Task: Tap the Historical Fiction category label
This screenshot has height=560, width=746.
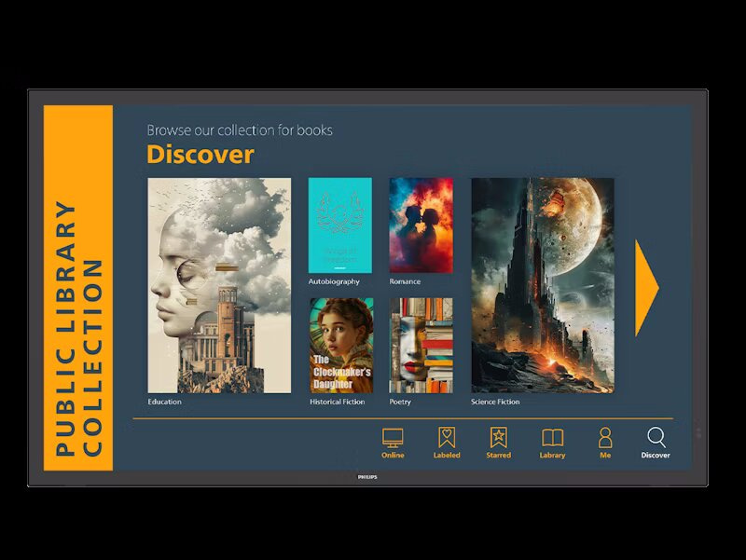Action: point(338,403)
